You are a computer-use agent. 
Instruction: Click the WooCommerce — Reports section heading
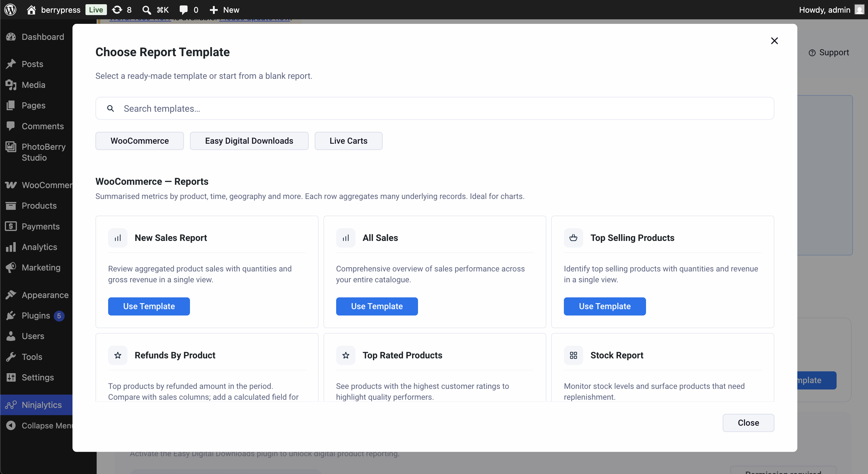point(152,181)
